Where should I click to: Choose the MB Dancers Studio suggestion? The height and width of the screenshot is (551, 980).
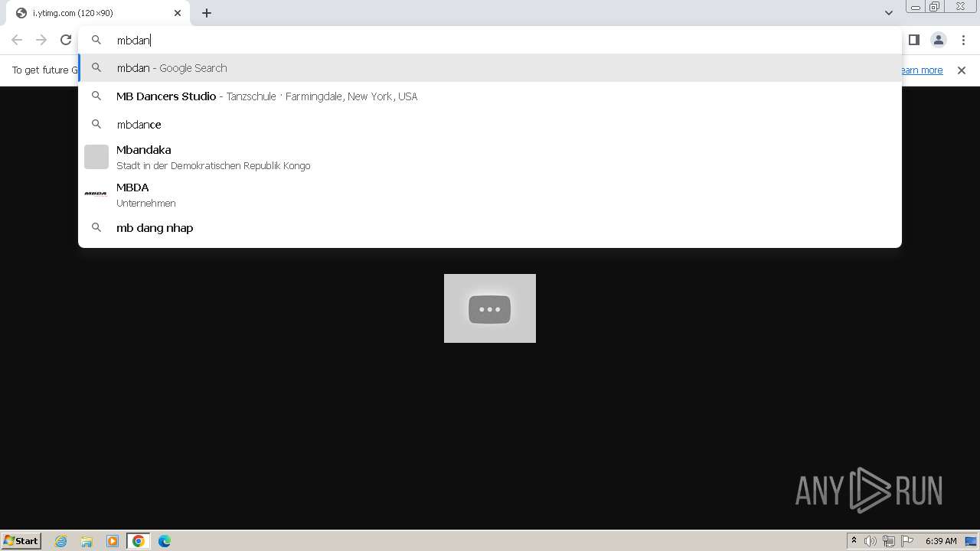(x=490, y=96)
